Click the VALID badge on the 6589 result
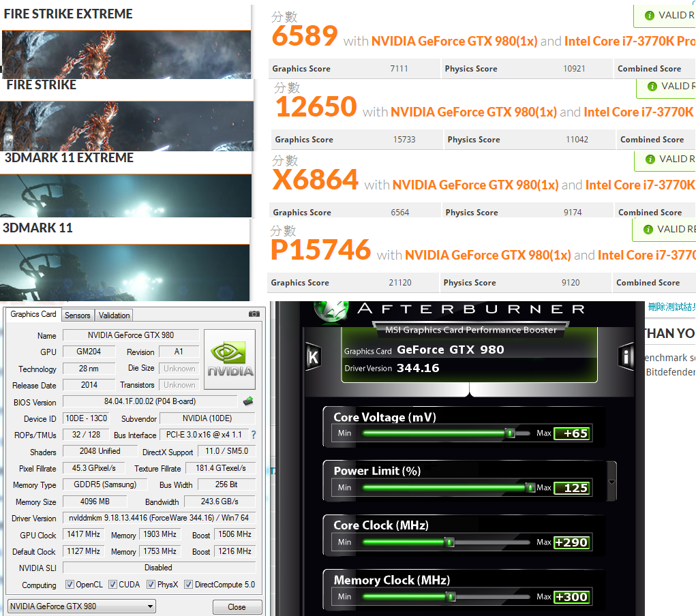The height and width of the screenshot is (616, 696). click(x=665, y=16)
